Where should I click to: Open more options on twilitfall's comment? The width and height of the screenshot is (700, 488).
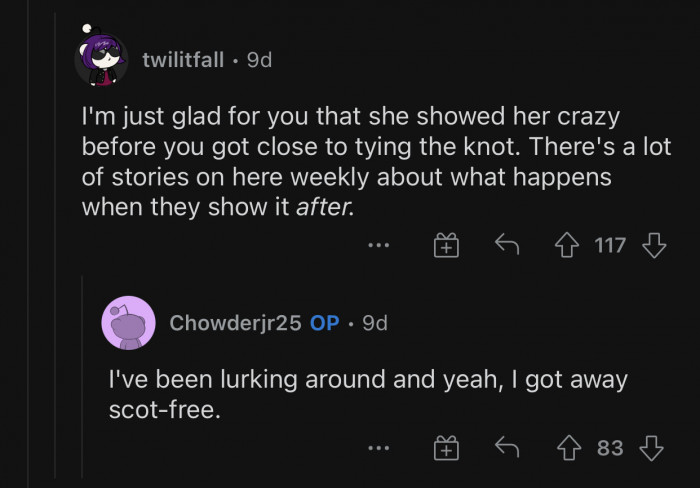tap(378, 245)
